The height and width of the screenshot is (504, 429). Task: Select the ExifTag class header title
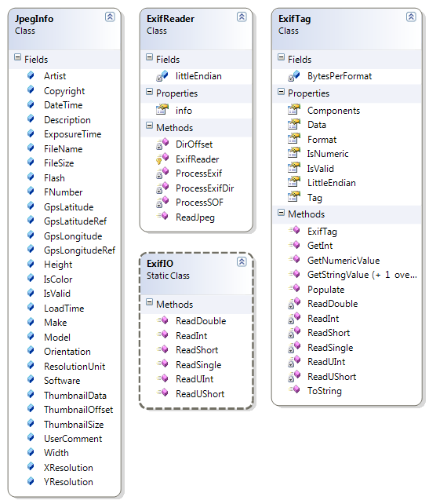pos(294,19)
